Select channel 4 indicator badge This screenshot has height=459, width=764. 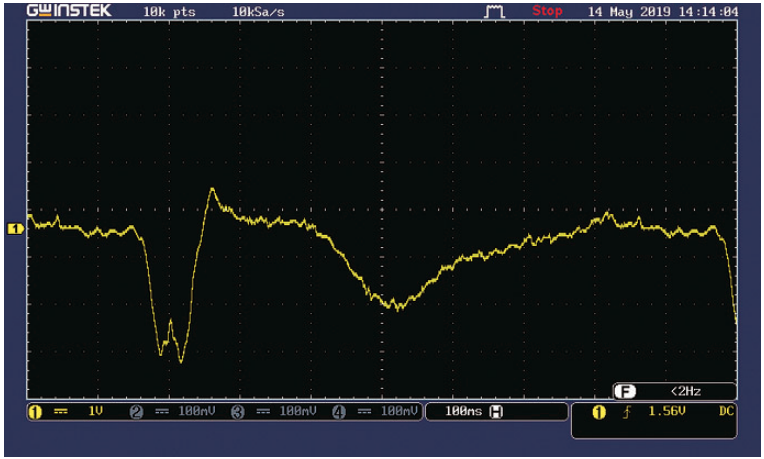339,412
